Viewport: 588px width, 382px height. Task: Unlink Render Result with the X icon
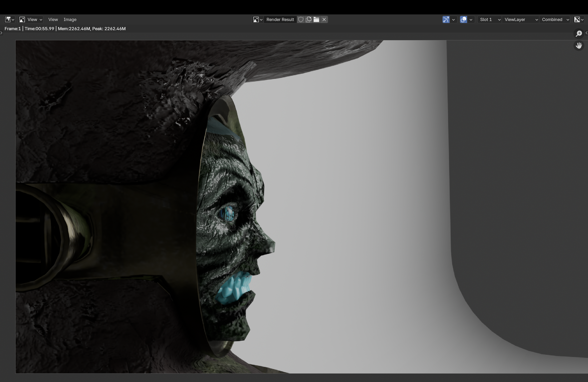coord(324,20)
